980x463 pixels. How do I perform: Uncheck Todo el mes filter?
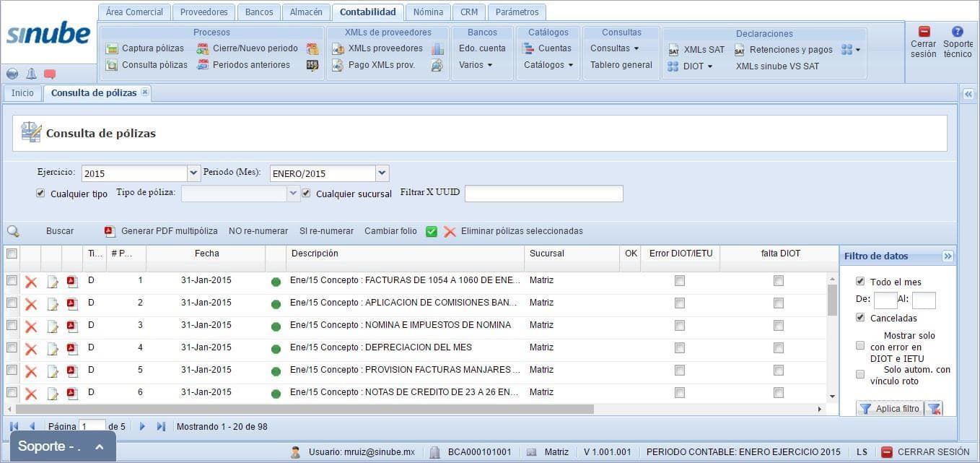click(x=860, y=282)
